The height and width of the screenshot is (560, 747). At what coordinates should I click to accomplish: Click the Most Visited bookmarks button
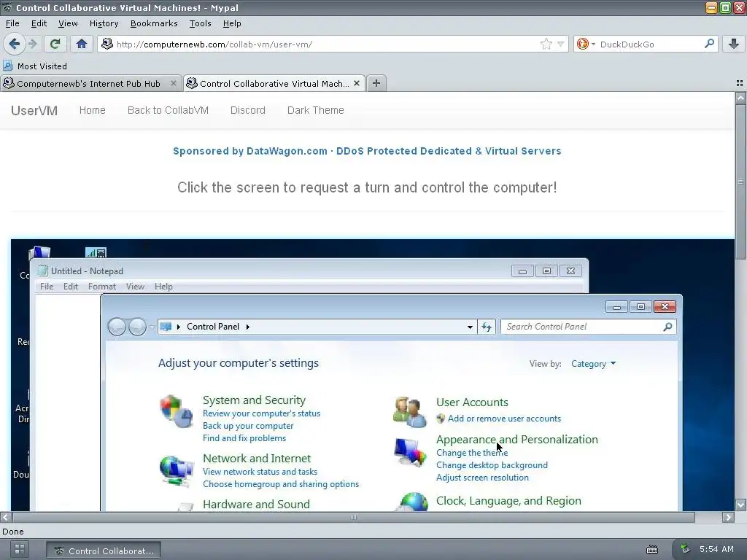35,66
